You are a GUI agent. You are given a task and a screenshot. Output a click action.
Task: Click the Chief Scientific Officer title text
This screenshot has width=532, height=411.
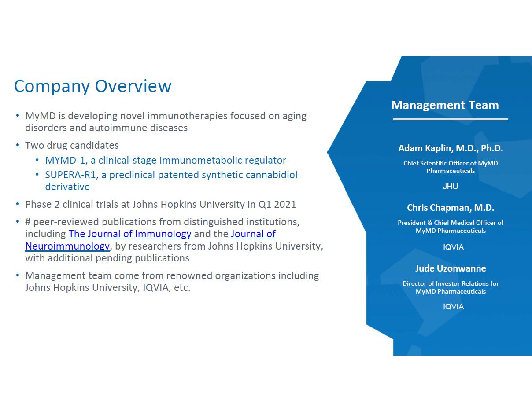pyautogui.click(x=450, y=167)
